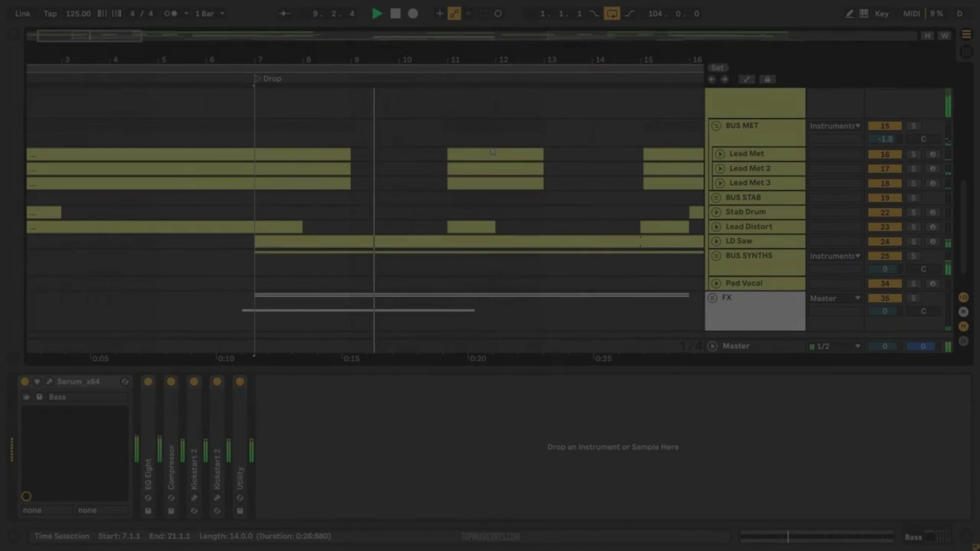Arm recording with the round Record button
This screenshot has width=980, height=551.
point(413,14)
